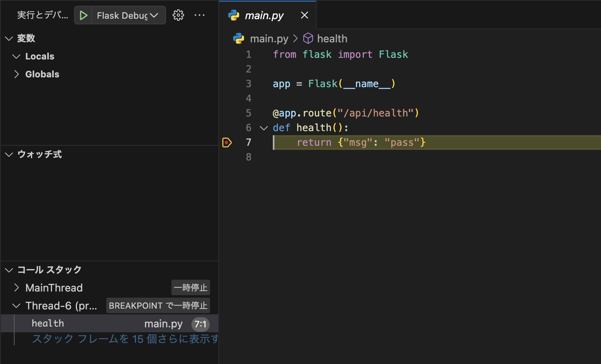Expand the Globals scope
The height and width of the screenshot is (364, 601).
(16, 74)
